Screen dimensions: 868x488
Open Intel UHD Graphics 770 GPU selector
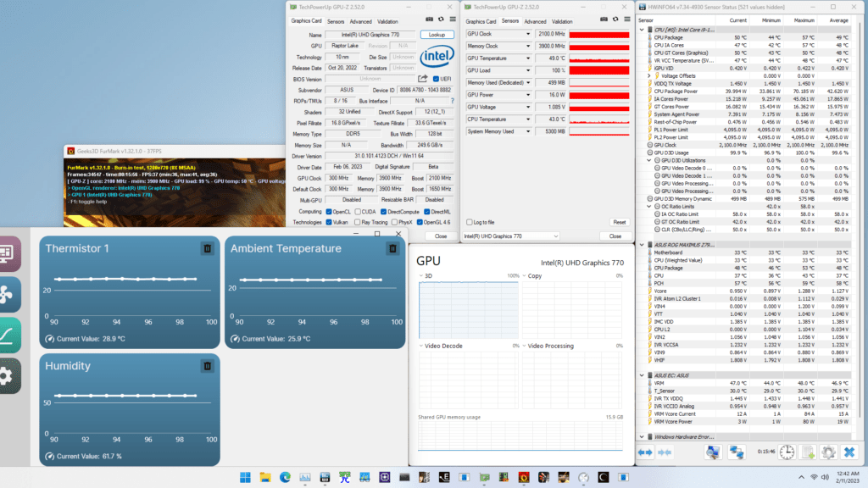click(x=511, y=236)
